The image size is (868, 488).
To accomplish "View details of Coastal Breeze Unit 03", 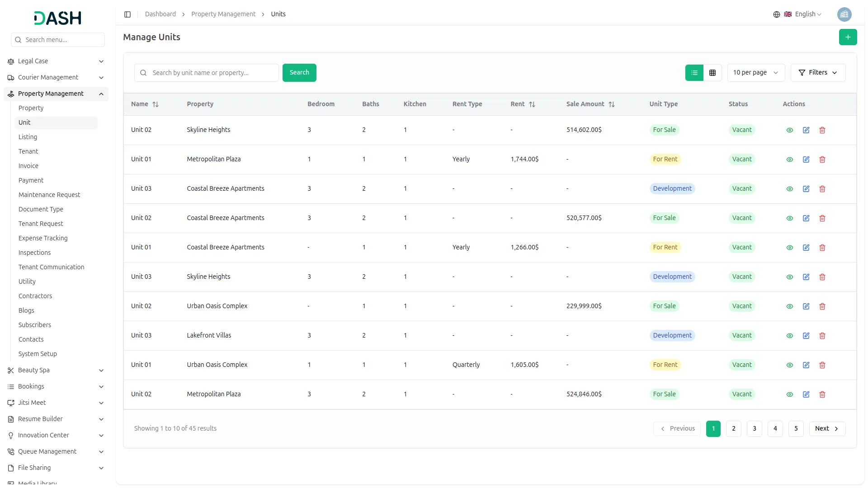I will point(789,189).
